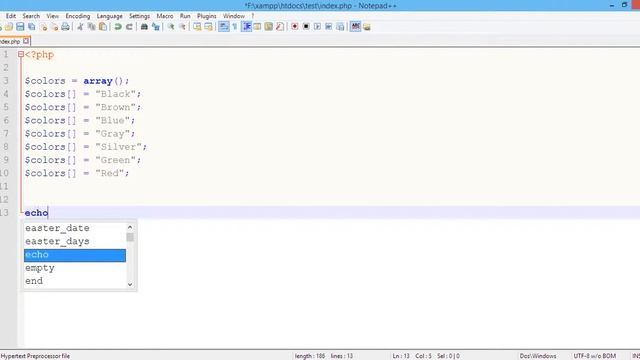
Task: Click the Dos\Windows status bar field
Action: [x=538, y=356]
